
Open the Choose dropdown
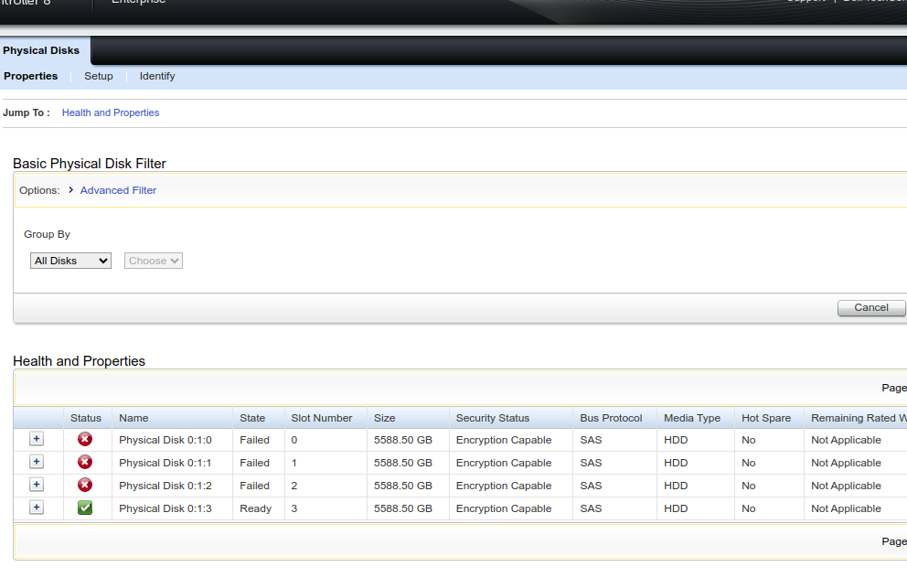pyautogui.click(x=153, y=261)
